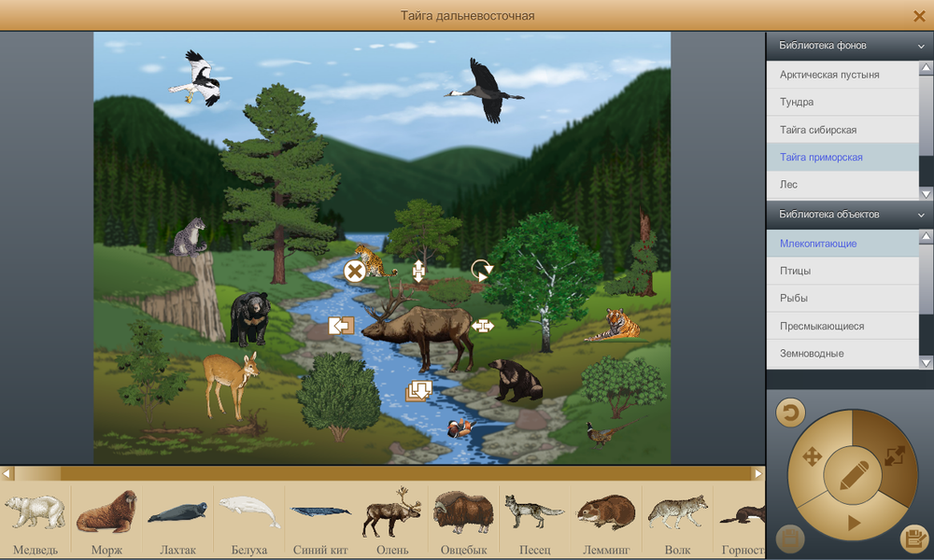The height and width of the screenshot is (560, 934).
Task: Start playback with the play button
Action: coord(853,524)
